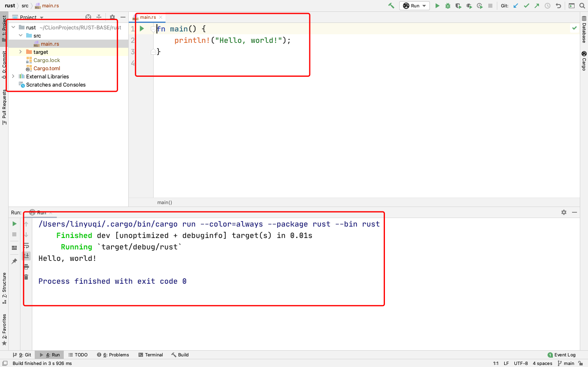Toggle Scroll to End in Run console
Viewport: 588px width, 367px height.
26,256
